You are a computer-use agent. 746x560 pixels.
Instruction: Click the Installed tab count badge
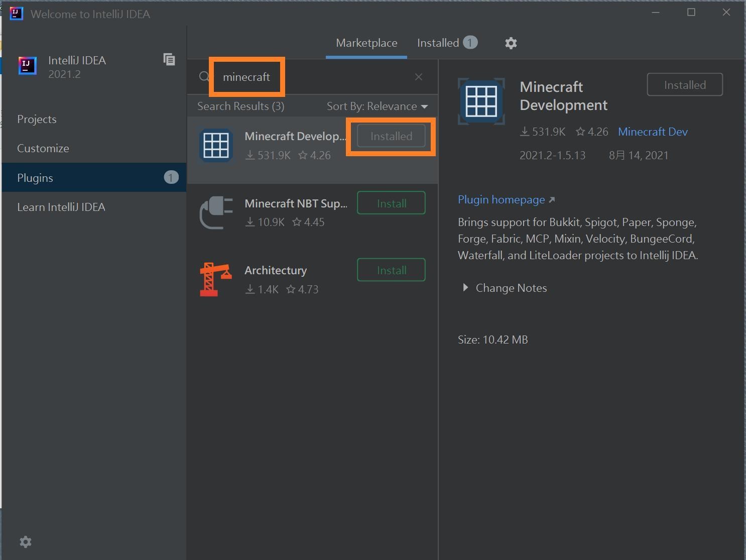coord(470,43)
